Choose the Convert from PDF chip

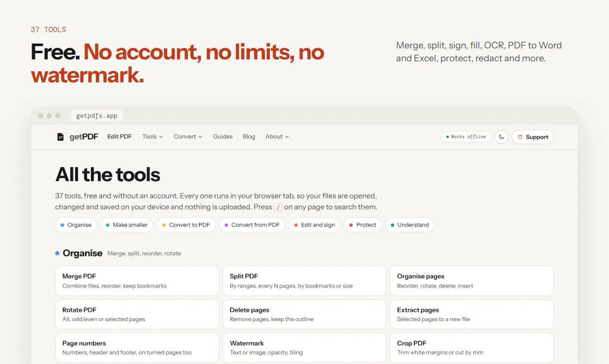(252, 225)
